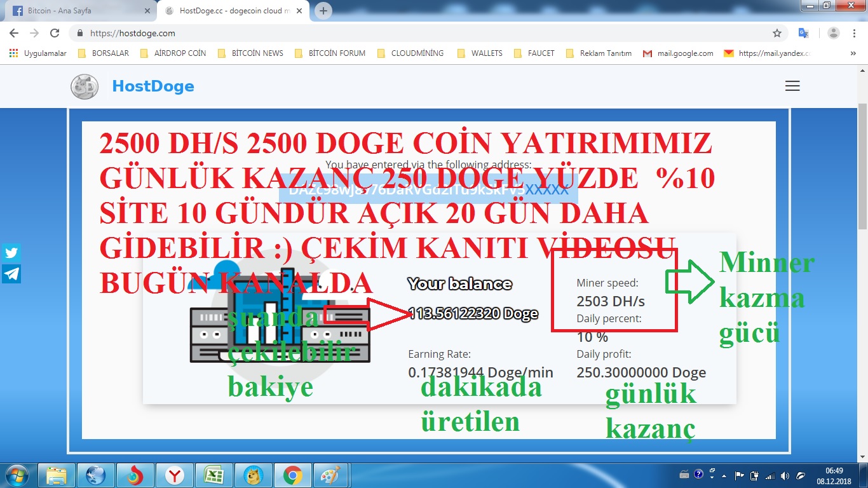Share the page on Twitter
Viewport: 868px width, 488px height.
[11, 252]
